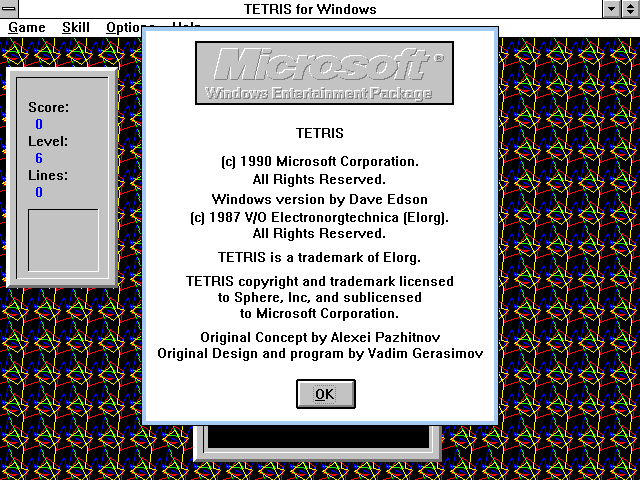The width and height of the screenshot is (640, 480).
Task: Click the Level value 6
Action: pos(39,158)
